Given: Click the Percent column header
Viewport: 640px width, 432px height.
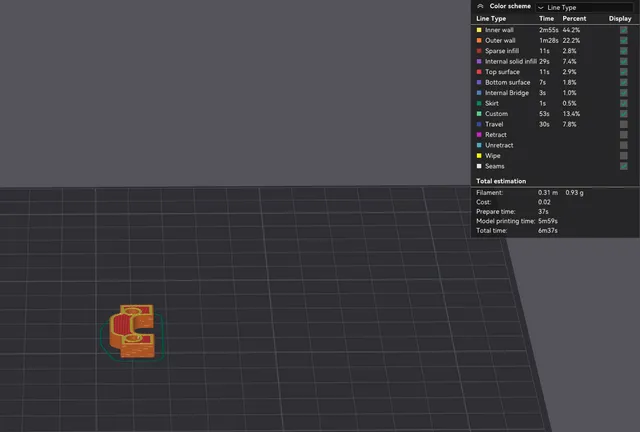Looking at the screenshot, I should pos(574,18).
